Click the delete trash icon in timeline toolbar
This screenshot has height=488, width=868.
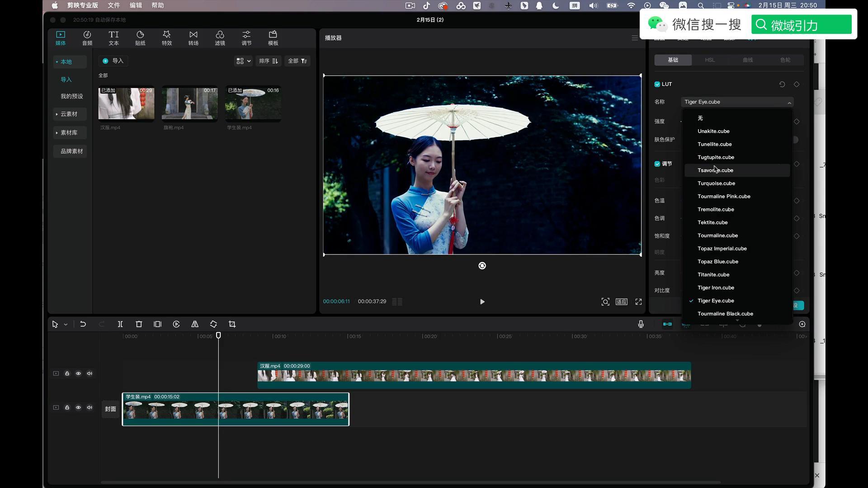coord(139,324)
